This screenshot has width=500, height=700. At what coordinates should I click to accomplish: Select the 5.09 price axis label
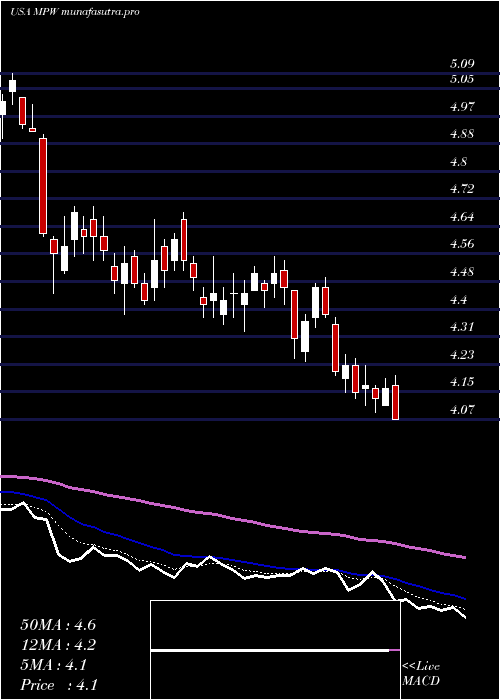tap(462, 64)
